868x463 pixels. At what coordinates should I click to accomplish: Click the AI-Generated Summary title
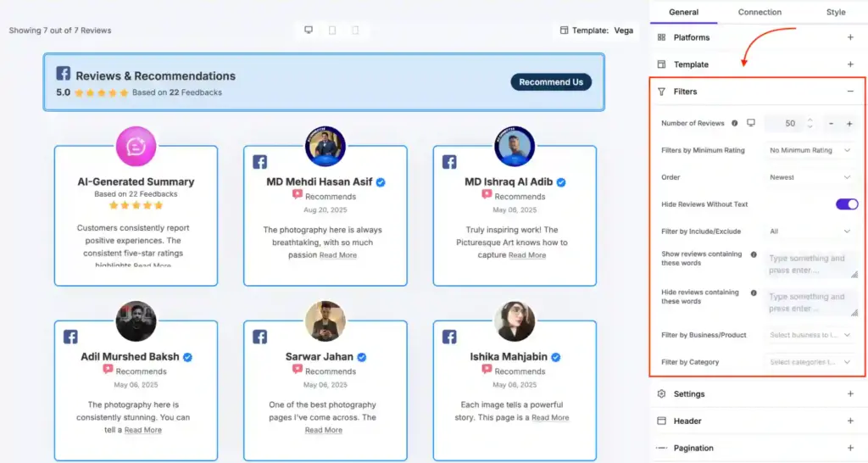pyautogui.click(x=136, y=181)
